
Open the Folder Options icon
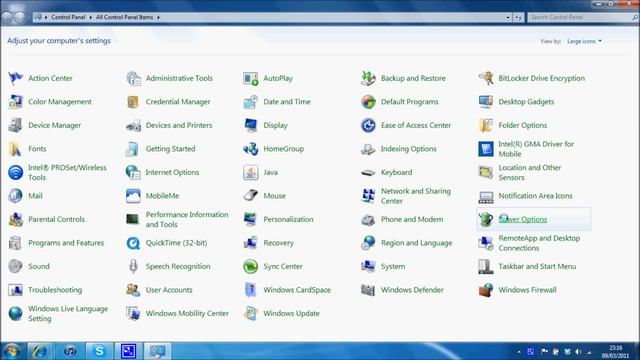(x=486, y=125)
